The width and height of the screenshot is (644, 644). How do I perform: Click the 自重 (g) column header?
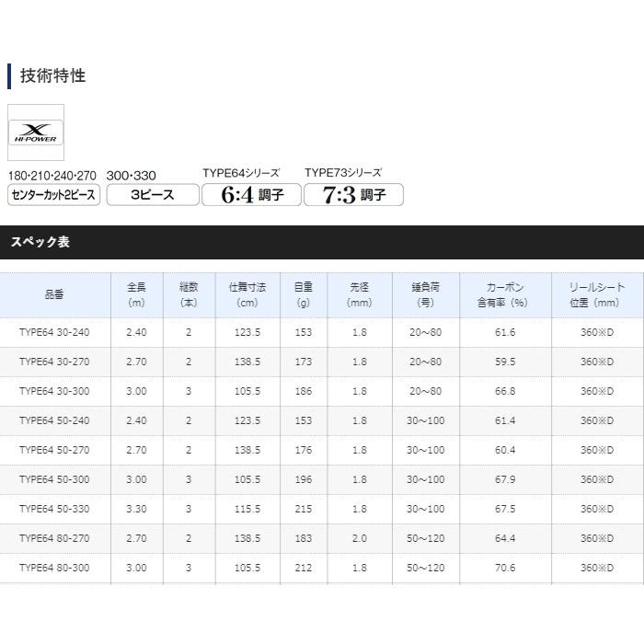point(304,294)
